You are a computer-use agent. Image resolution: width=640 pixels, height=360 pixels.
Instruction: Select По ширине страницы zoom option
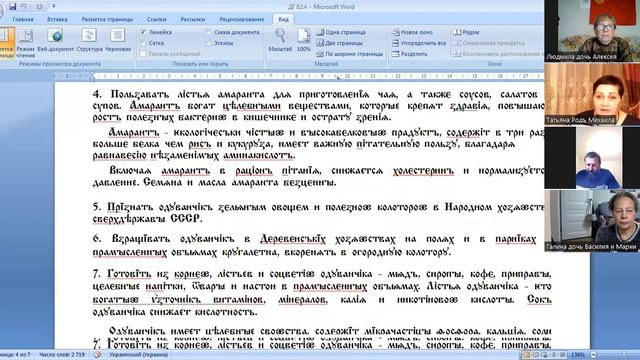[350, 54]
